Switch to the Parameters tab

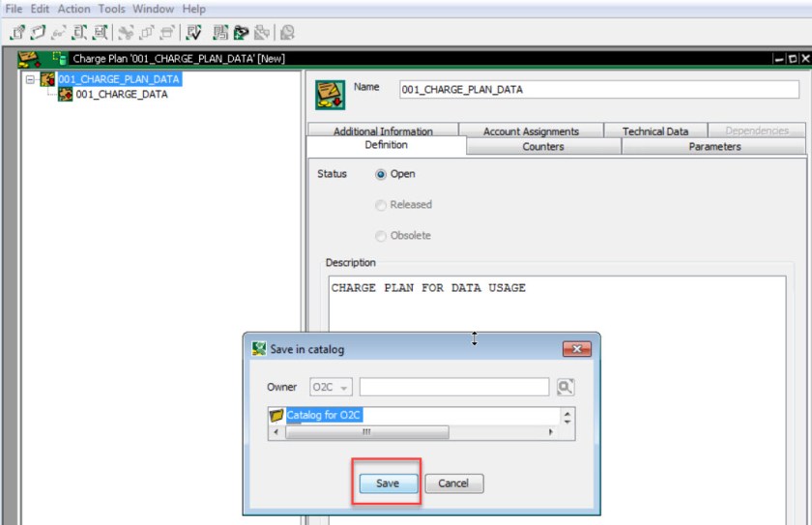pyautogui.click(x=714, y=147)
